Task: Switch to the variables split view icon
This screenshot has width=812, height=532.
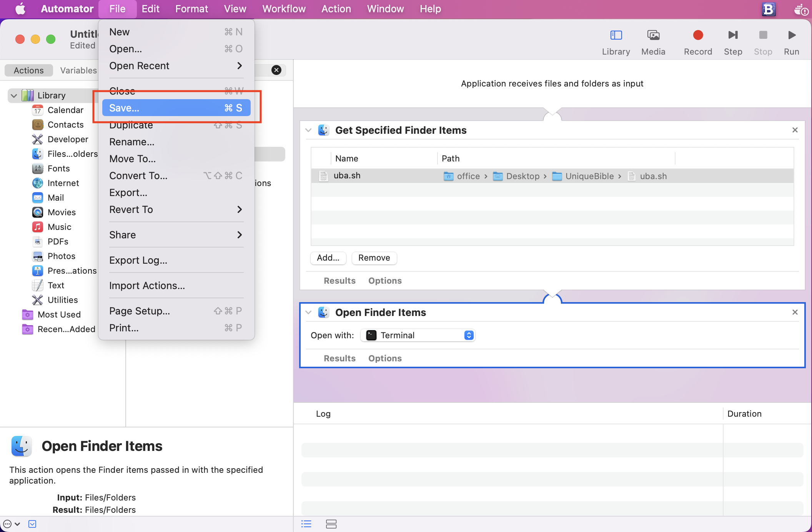Action: tap(331, 524)
